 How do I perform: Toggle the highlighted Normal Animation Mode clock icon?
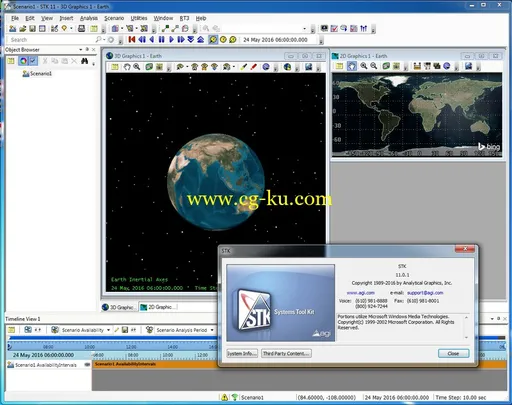pos(213,40)
